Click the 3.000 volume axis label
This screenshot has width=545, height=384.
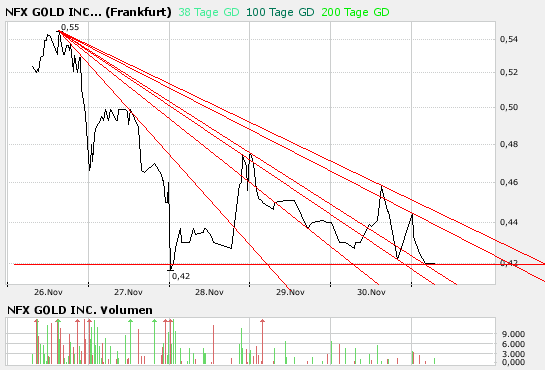click(x=513, y=354)
